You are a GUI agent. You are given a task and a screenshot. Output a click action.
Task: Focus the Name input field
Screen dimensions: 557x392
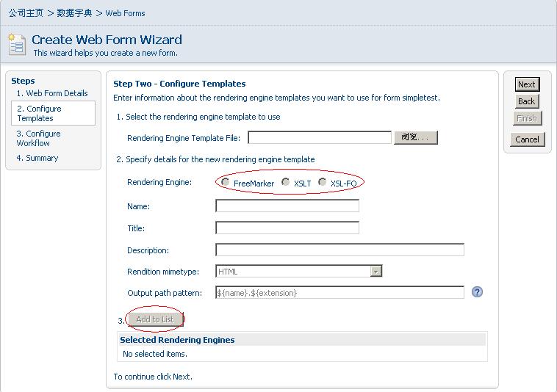tap(287, 206)
